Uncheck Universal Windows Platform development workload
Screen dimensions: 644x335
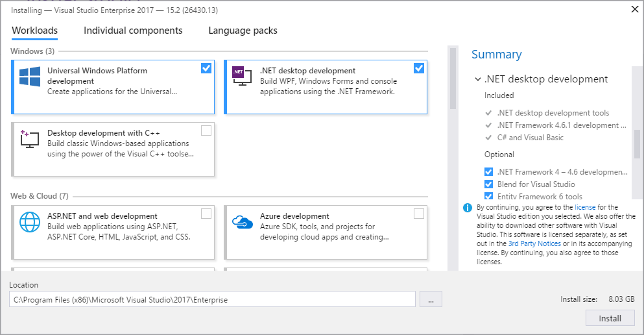coord(206,68)
